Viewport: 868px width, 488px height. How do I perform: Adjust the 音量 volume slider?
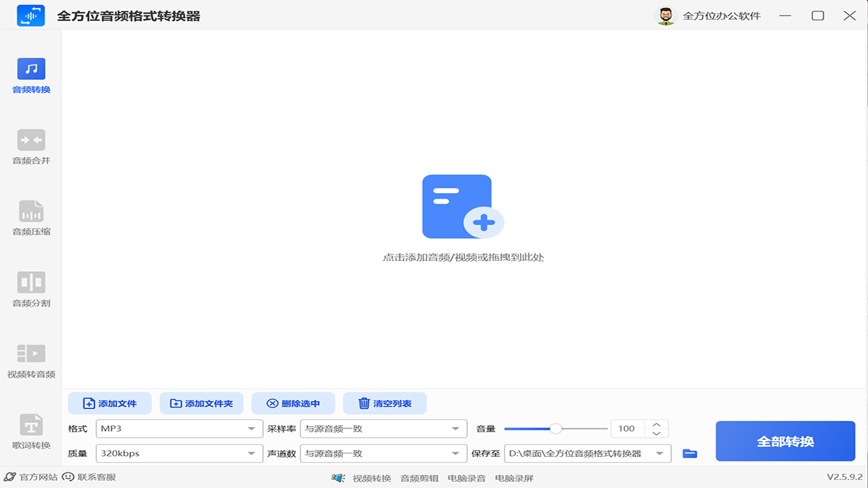click(557, 428)
